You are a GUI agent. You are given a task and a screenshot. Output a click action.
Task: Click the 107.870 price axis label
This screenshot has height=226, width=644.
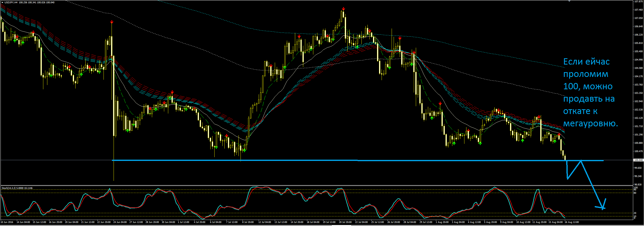tap(638, 1)
